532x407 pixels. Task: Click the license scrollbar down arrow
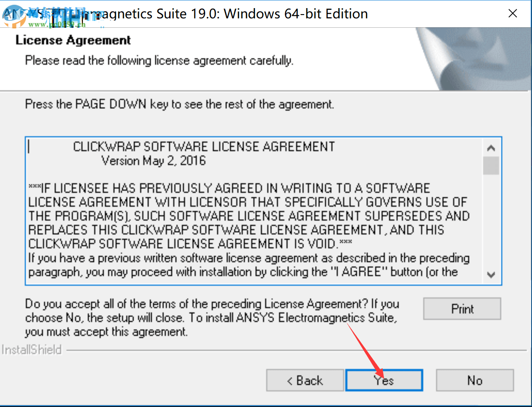pos(491,275)
